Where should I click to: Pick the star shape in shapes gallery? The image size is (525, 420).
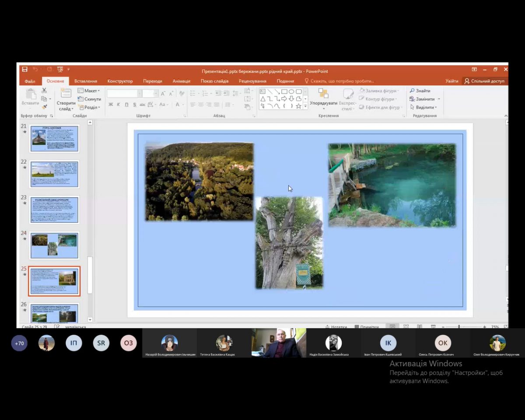[298, 106]
